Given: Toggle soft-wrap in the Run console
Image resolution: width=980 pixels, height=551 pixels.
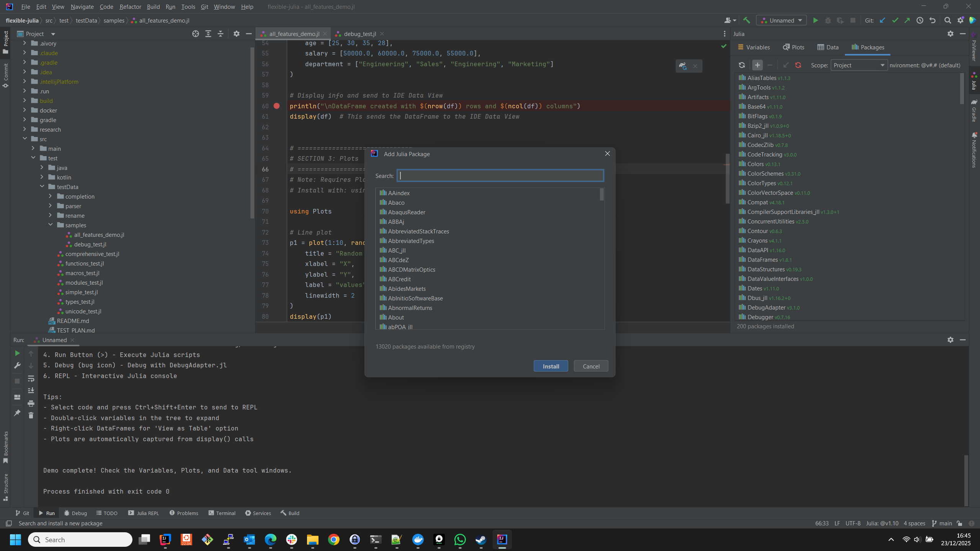Looking at the screenshot, I should pos(31,378).
